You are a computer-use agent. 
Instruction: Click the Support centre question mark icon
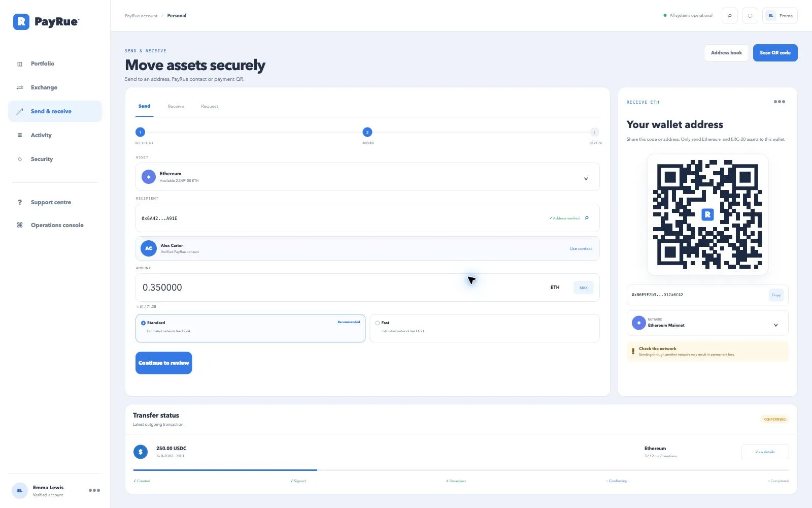pyautogui.click(x=20, y=202)
